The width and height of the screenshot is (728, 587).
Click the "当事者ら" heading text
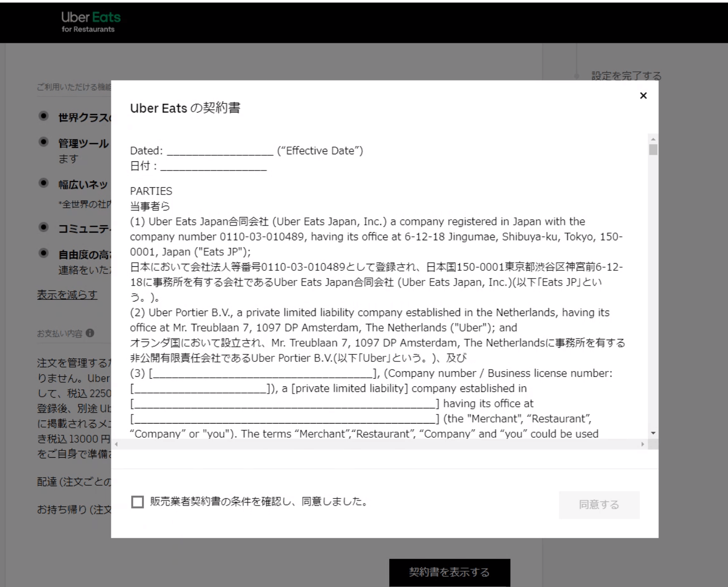pos(150,206)
